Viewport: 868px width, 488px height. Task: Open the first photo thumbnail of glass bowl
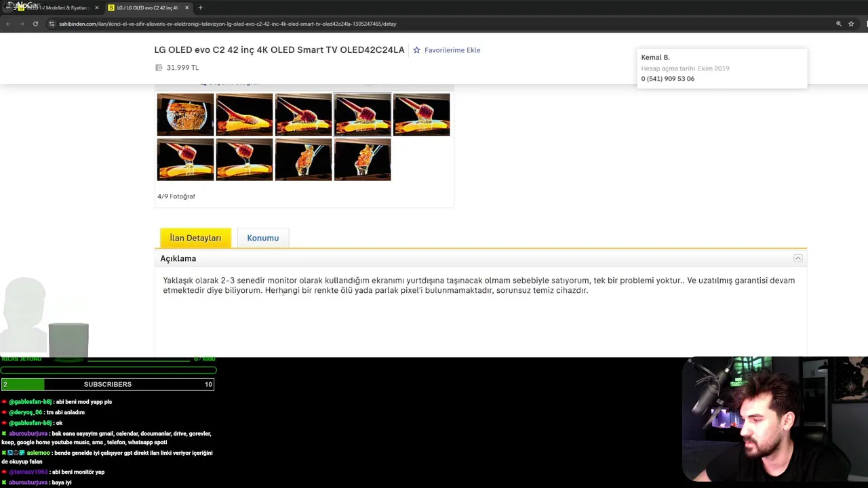coord(185,115)
